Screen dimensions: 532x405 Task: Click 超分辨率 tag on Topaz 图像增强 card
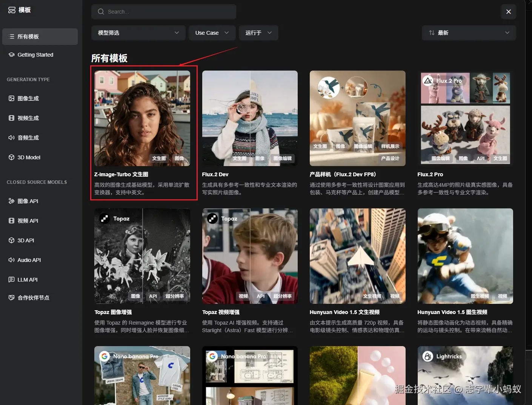click(x=175, y=296)
